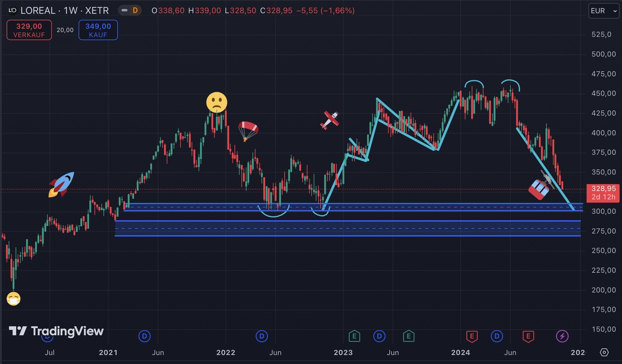Click the first green earnings E marker of 2023
622x364 pixels.
355,335
